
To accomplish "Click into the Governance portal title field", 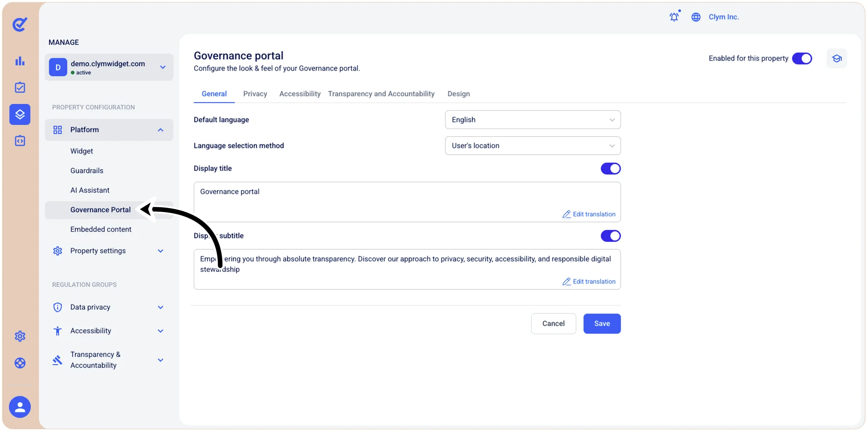I will (x=407, y=202).
